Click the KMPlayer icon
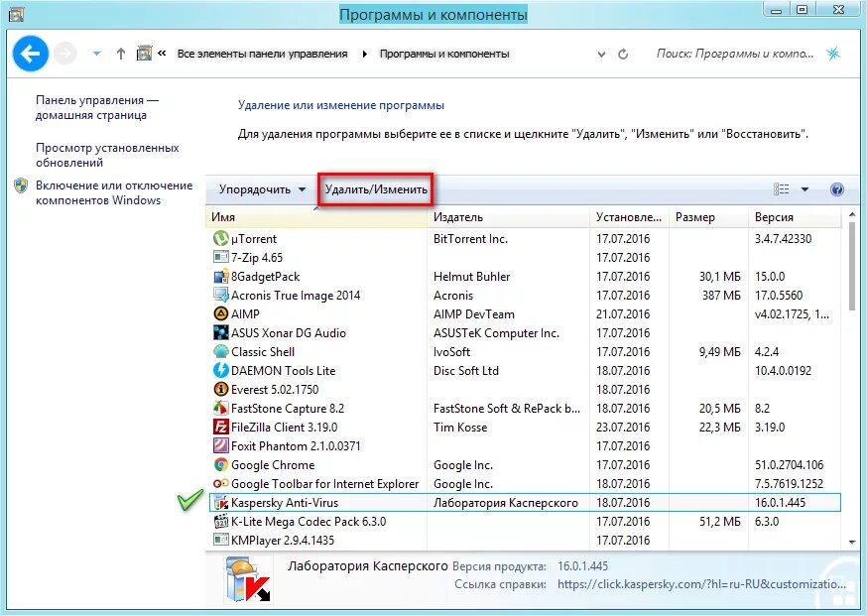This screenshot has height=616, width=867. click(x=220, y=540)
